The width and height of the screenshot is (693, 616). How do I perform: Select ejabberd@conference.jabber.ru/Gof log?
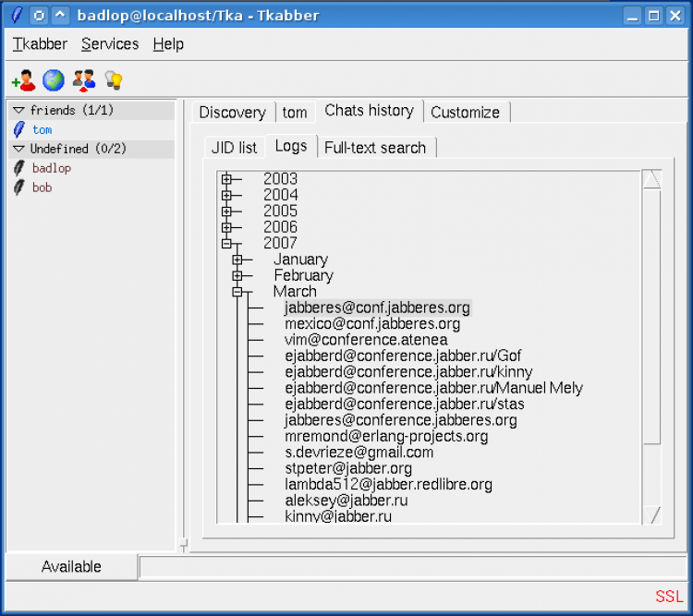click(x=403, y=356)
